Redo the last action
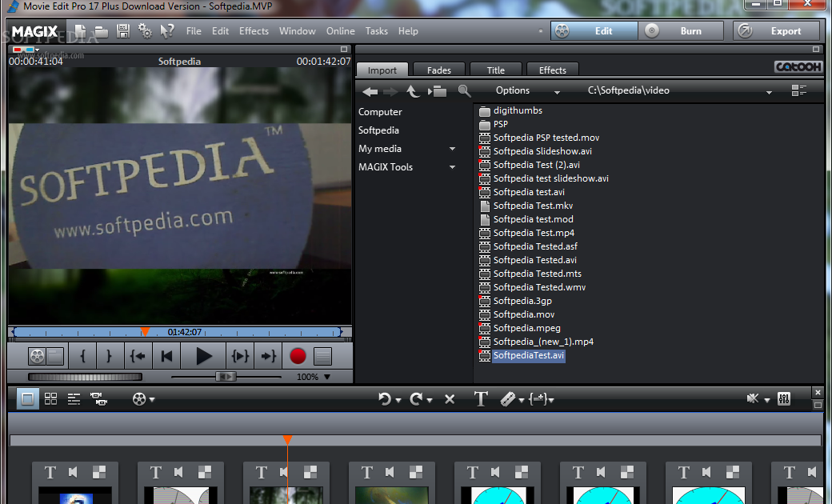 pyautogui.click(x=416, y=399)
